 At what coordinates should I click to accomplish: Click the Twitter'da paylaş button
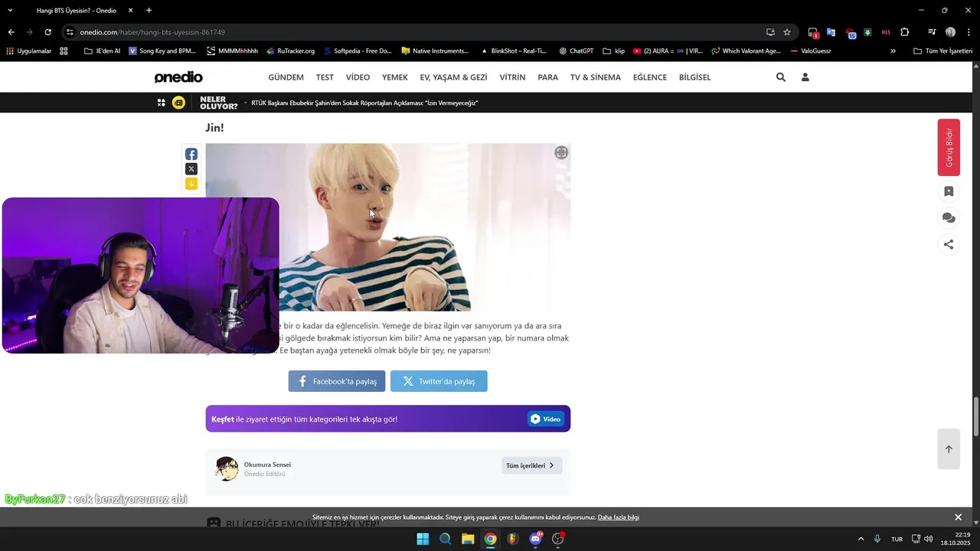pyautogui.click(x=439, y=381)
